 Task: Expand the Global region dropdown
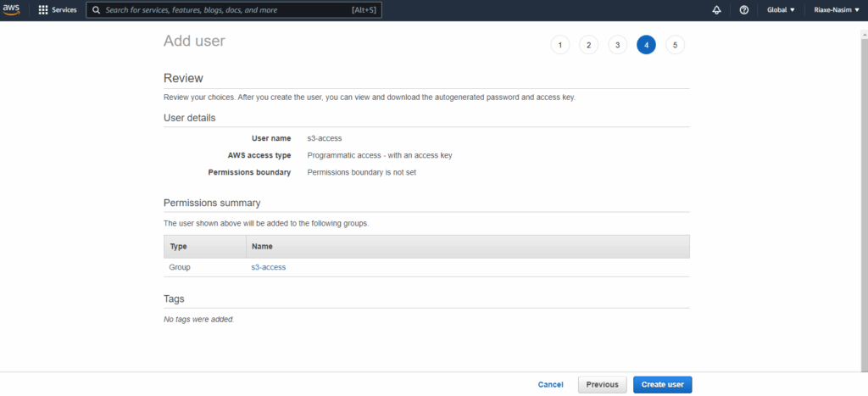[x=781, y=10]
